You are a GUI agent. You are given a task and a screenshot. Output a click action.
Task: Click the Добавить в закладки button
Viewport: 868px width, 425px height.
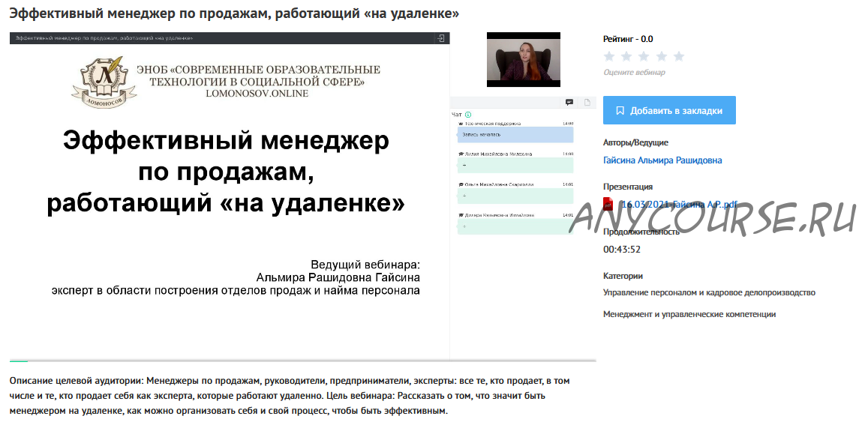[669, 110]
